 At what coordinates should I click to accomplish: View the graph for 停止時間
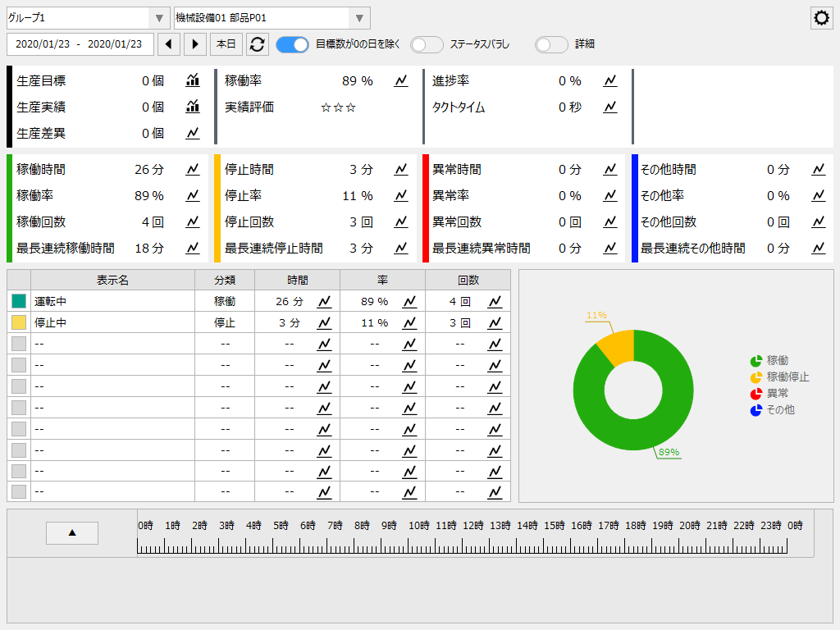click(401, 170)
